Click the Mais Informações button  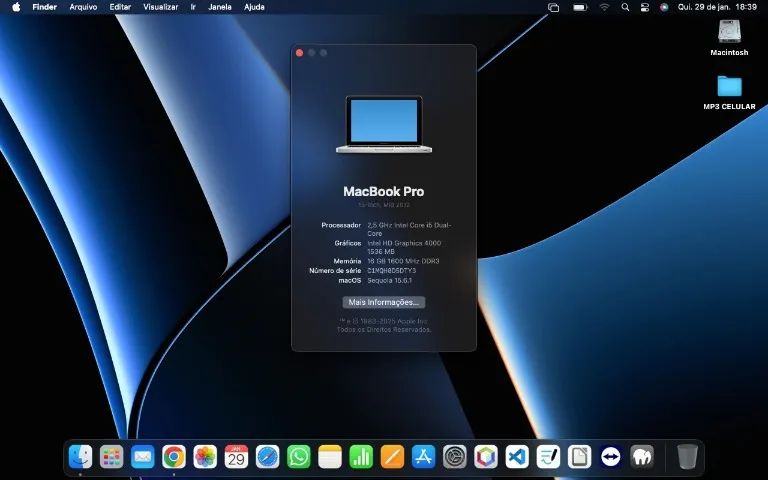[384, 302]
